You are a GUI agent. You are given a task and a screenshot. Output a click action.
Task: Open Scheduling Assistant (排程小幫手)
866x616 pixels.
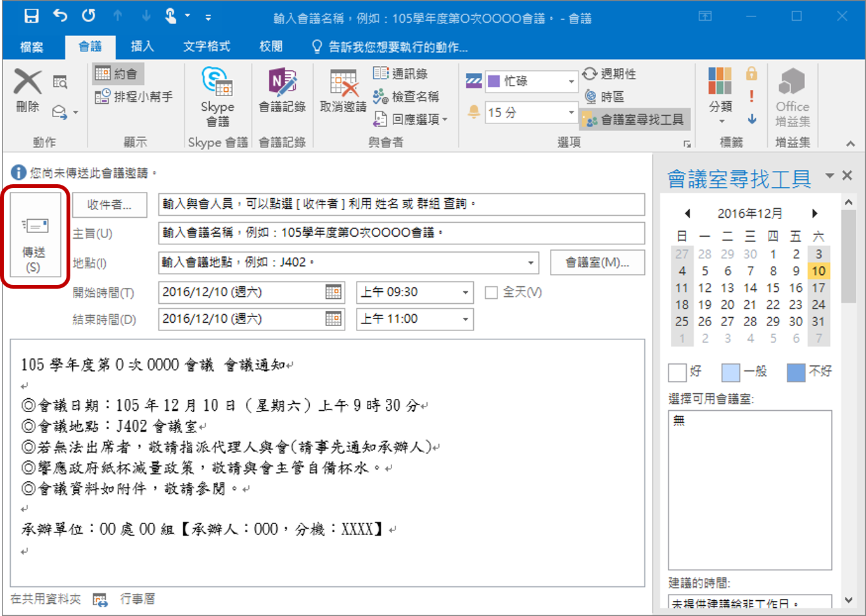click(134, 96)
